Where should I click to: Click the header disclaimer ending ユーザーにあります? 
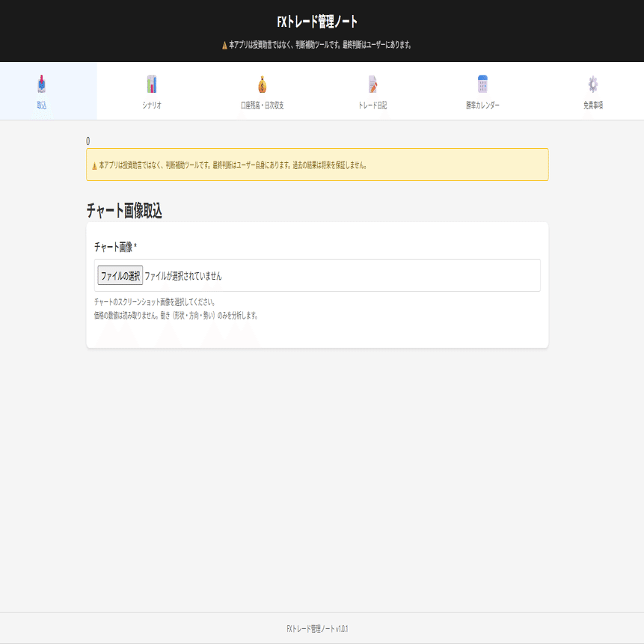pos(316,45)
